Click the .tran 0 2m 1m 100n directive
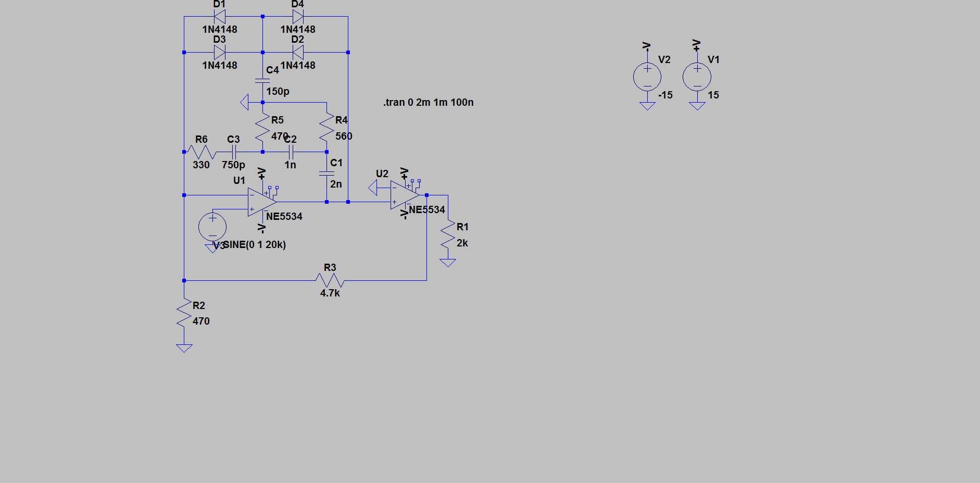This screenshot has width=980, height=483. tap(429, 102)
